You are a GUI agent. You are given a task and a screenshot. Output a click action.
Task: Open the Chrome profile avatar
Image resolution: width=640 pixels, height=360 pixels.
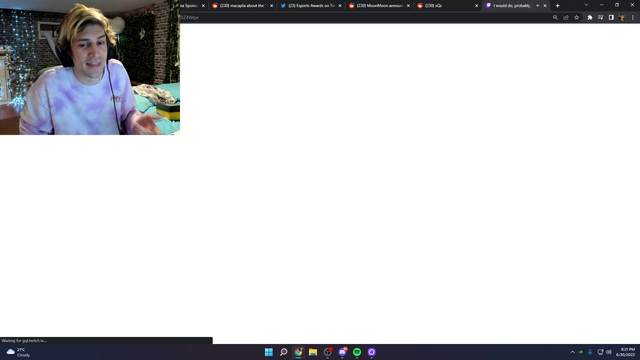tap(622, 18)
